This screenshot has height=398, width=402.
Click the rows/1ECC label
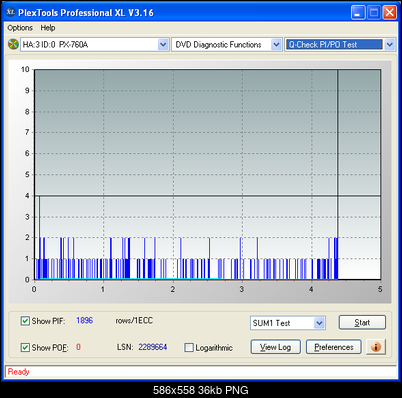[134, 321]
